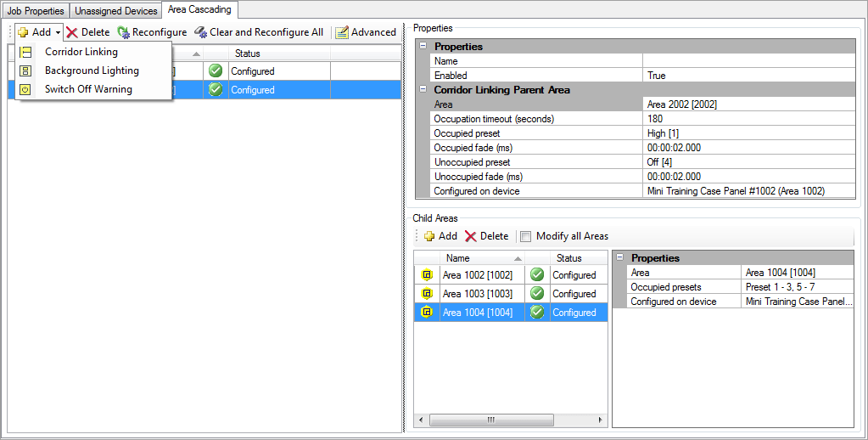
Task: Click the right arrow of the child areas scrollbar
Action: pos(601,420)
